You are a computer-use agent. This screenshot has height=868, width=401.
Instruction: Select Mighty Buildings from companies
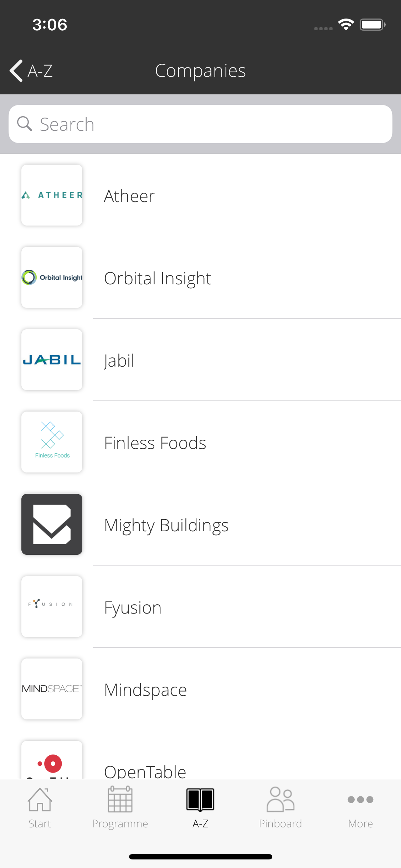tap(200, 524)
